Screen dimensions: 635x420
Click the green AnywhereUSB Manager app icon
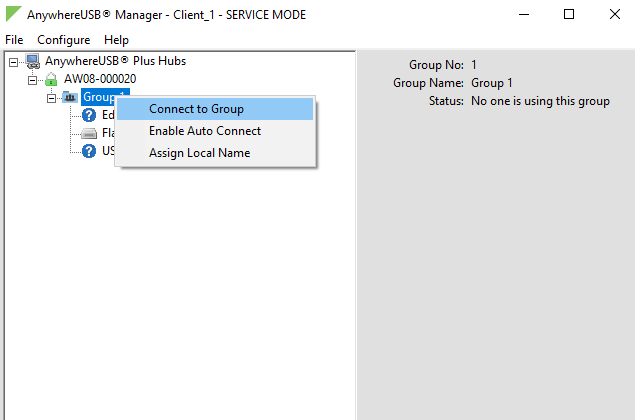coord(13,14)
